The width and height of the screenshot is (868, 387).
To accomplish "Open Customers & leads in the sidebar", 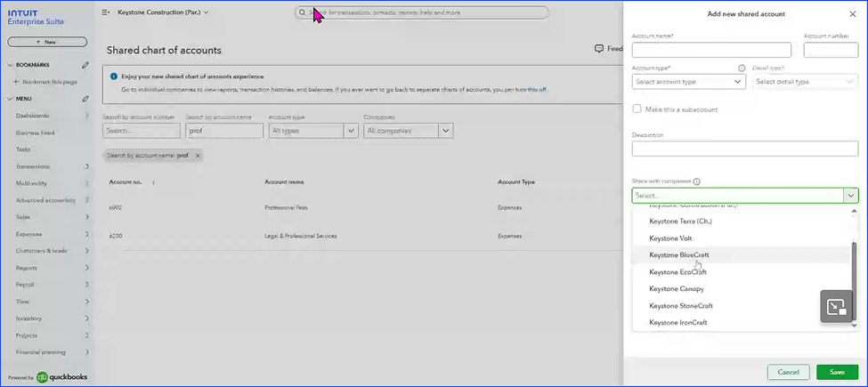I will pyautogui.click(x=42, y=251).
